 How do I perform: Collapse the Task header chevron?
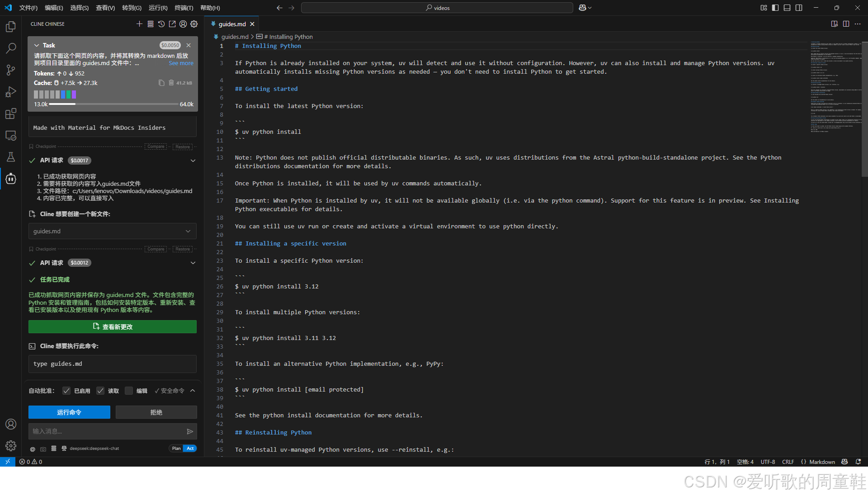click(x=37, y=45)
